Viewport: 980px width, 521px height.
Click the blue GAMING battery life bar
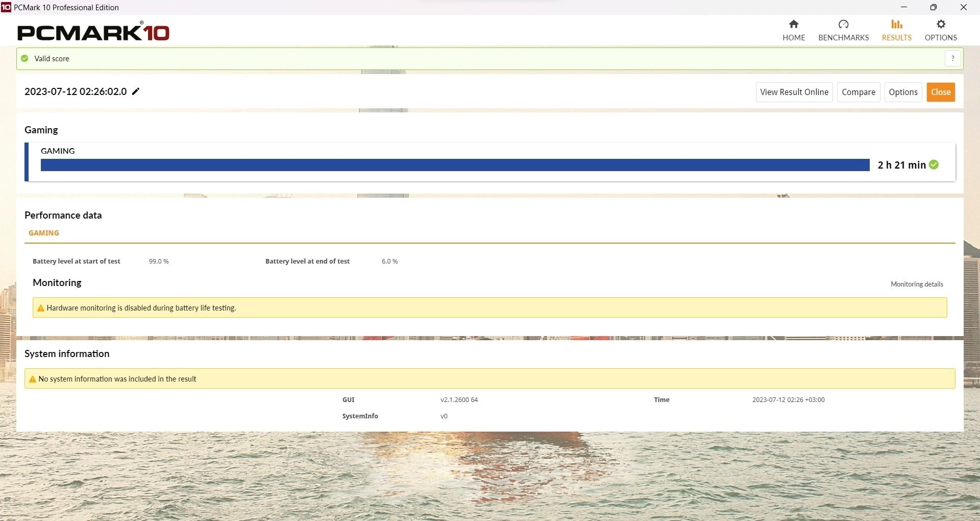(455, 165)
